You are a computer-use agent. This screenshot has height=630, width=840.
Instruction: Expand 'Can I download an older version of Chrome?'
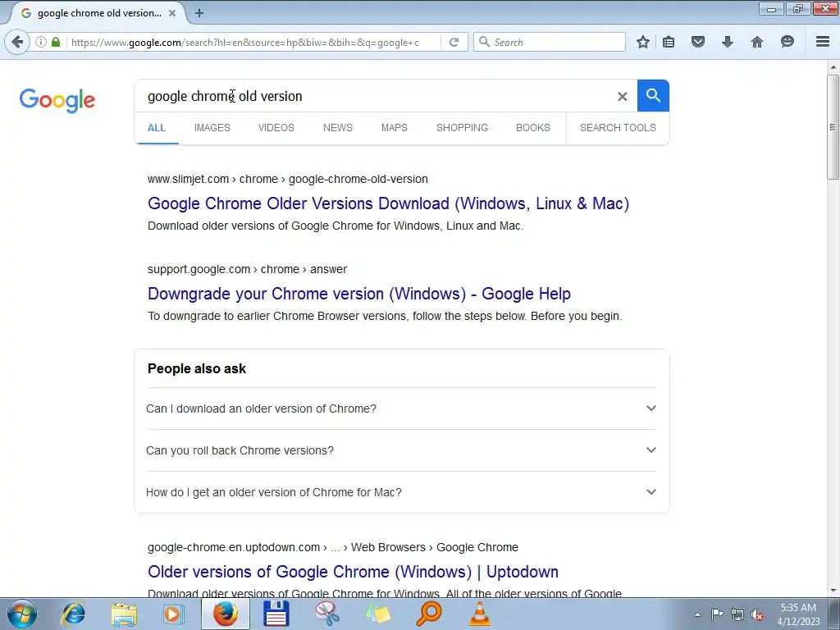click(401, 409)
